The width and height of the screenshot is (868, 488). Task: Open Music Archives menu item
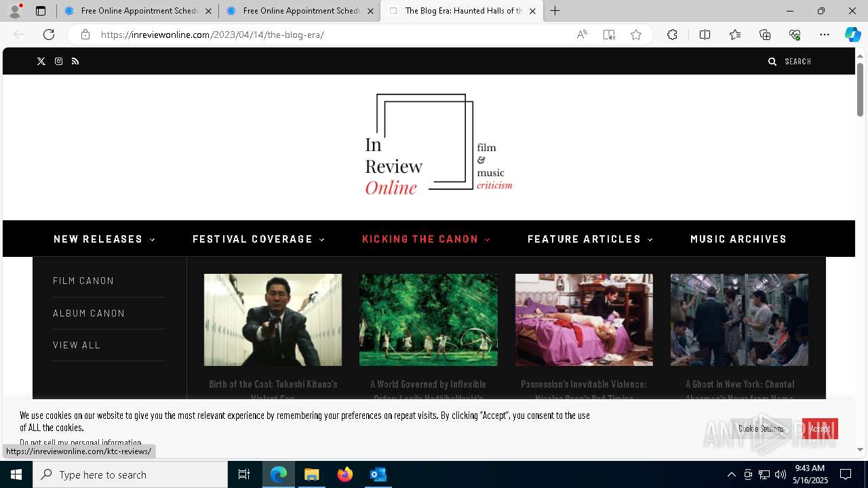click(x=738, y=239)
